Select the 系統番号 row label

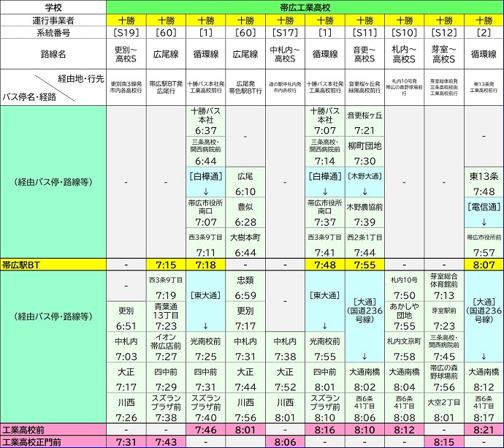[x=53, y=32]
